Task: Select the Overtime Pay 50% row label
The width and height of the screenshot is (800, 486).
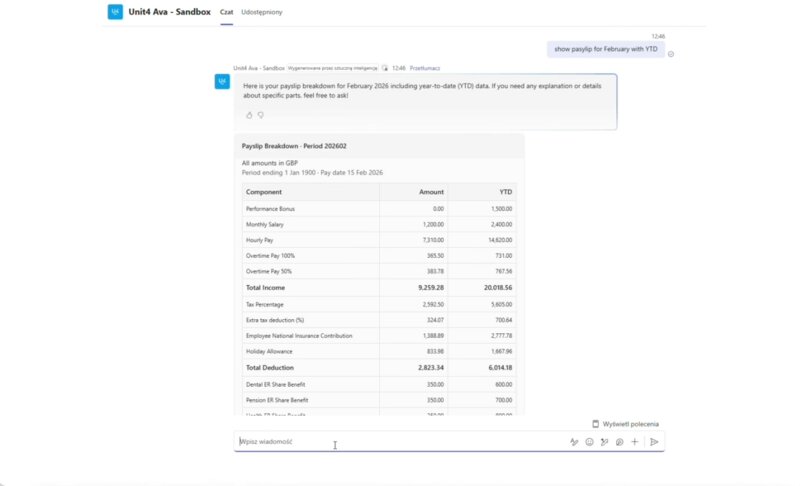Action: click(269, 272)
